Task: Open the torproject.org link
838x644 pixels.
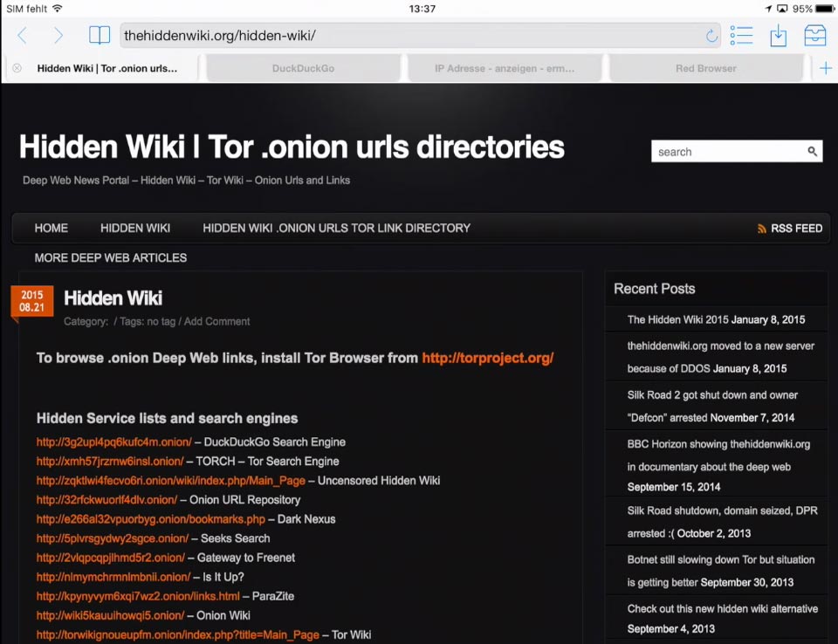Action: pos(487,358)
